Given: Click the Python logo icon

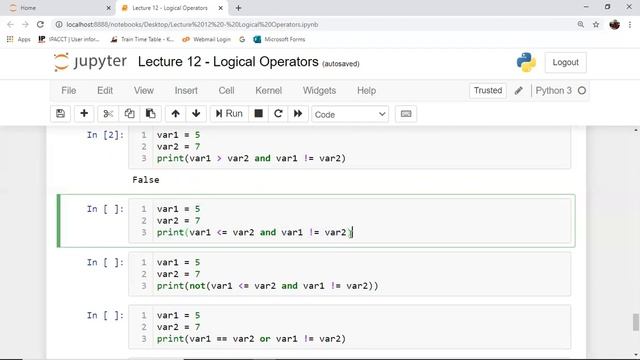Looking at the screenshot, I should [x=526, y=62].
